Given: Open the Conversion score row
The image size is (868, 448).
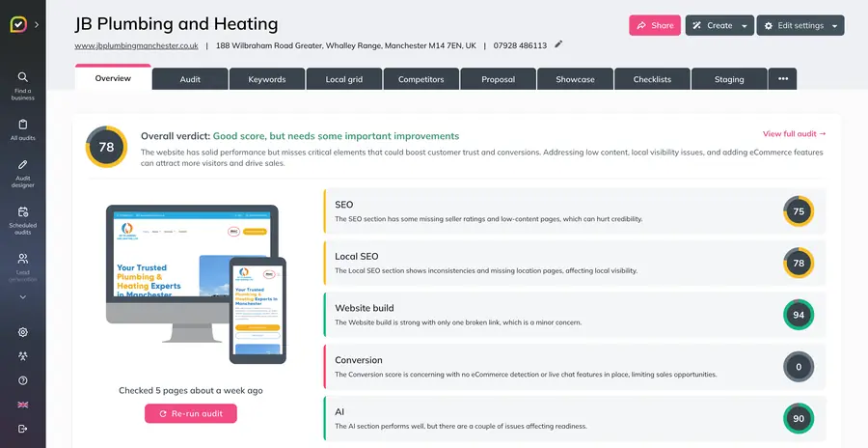Looking at the screenshot, I should point(574,367).
